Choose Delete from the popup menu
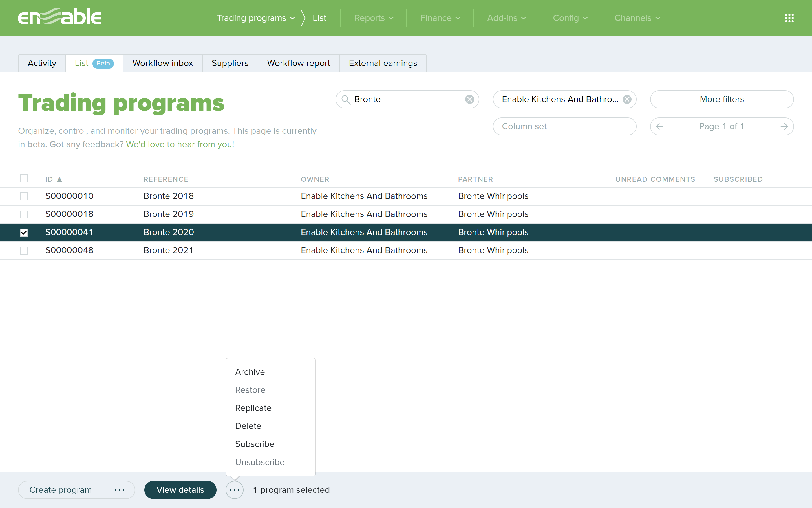812x508 pixels. (x=270, y=426)
